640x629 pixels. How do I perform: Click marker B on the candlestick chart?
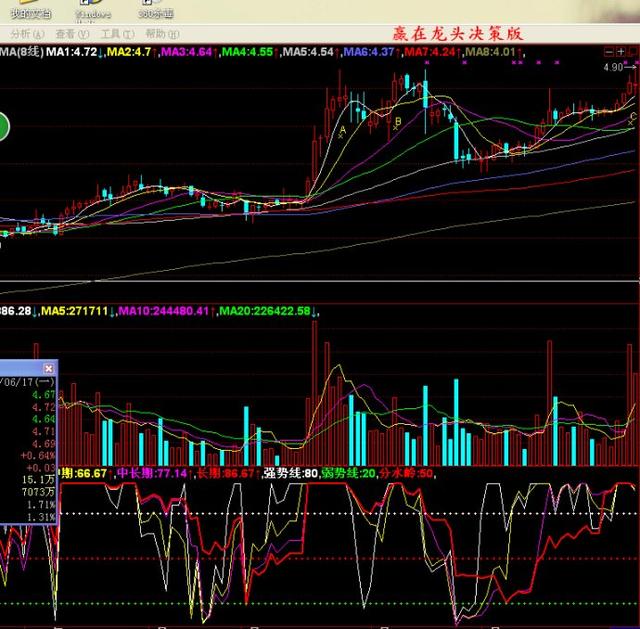[x=397, y=122]
